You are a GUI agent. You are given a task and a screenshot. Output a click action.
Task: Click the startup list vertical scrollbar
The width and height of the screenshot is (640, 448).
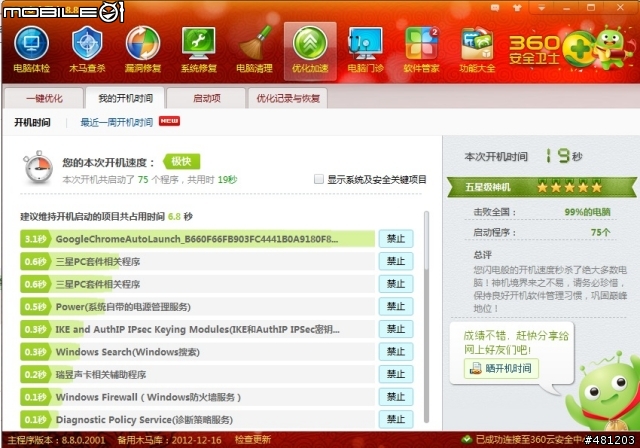(x=427, y=317)
